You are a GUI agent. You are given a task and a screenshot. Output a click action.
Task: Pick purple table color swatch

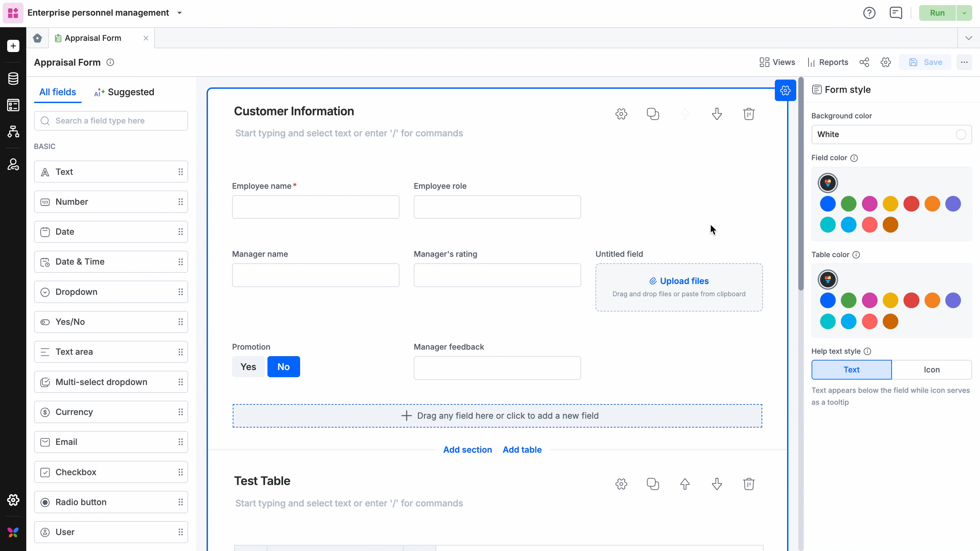point(953,300)
